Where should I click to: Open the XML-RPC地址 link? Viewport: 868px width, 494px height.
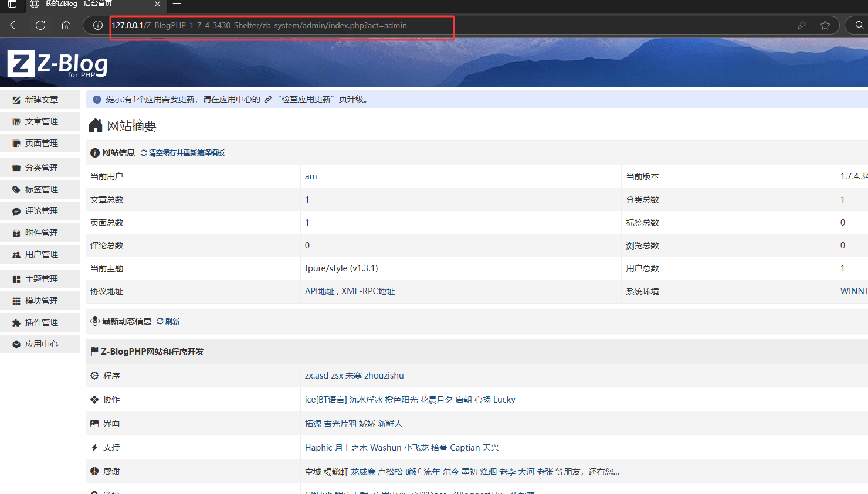point(368,291)
